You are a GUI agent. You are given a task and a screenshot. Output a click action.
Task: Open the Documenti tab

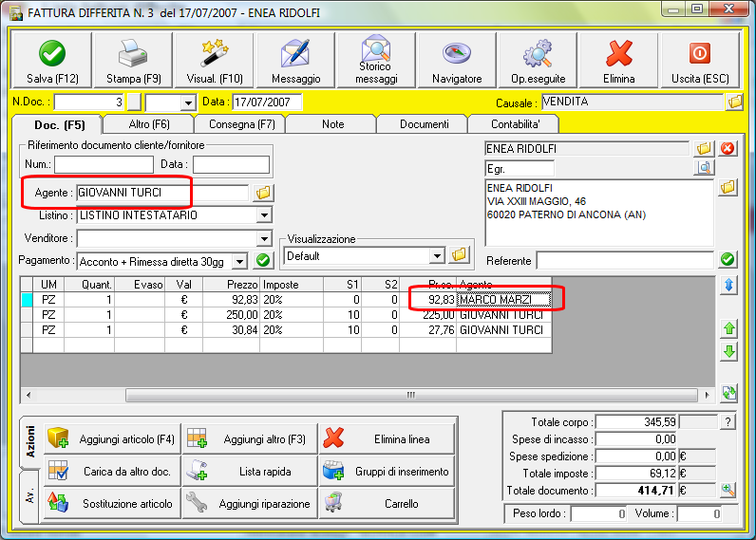click(424, 124)
